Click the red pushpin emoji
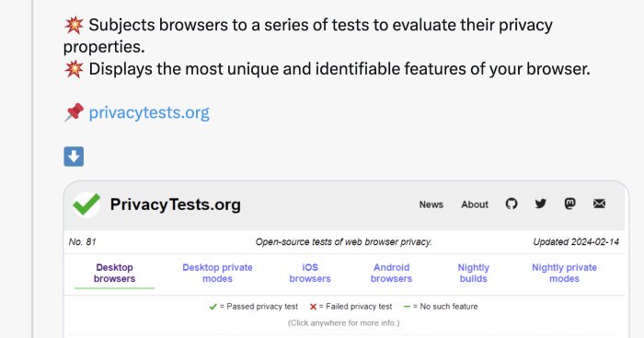The width and height of the screenshot is (644, 338). 74,112
